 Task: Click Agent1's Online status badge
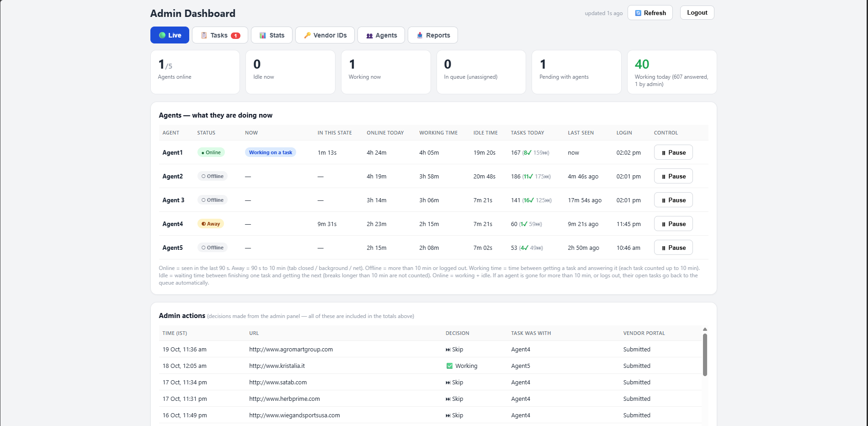pos(211,152)
